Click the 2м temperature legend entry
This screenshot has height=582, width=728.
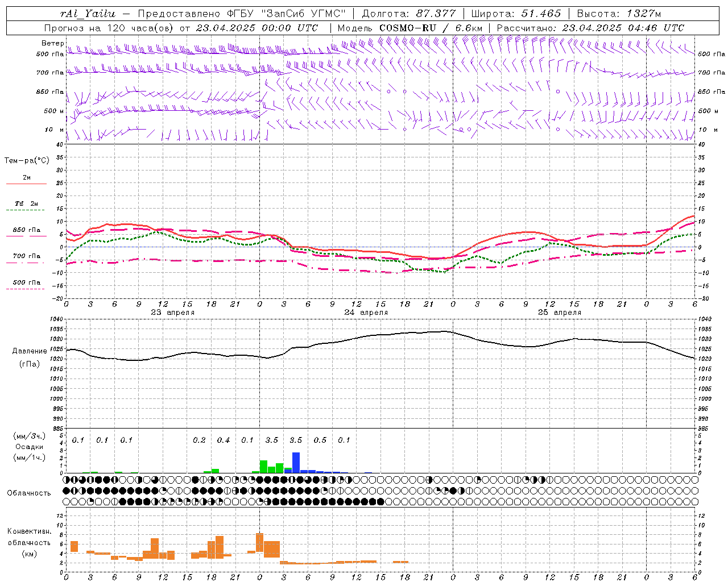pos(27,177)
